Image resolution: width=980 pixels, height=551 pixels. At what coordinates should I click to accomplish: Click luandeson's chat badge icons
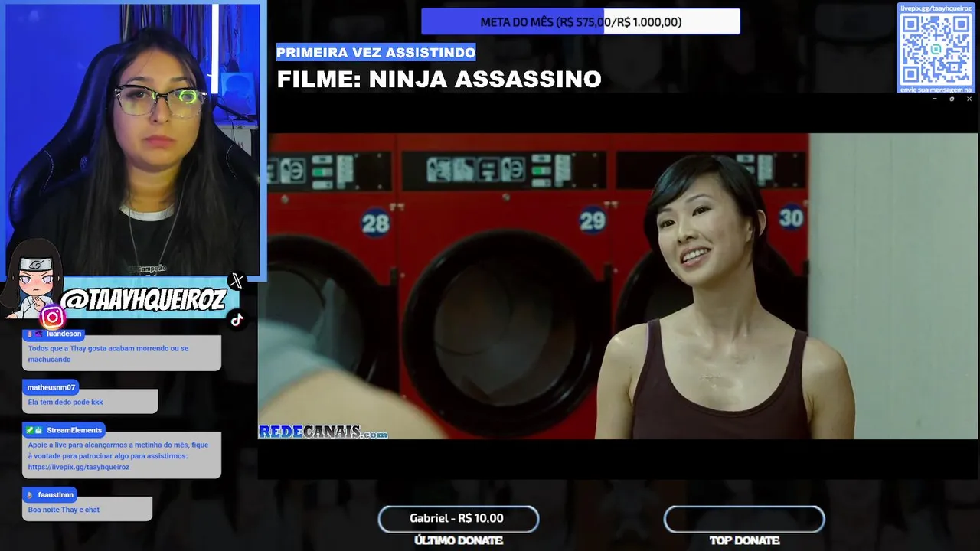click(34, 334)
